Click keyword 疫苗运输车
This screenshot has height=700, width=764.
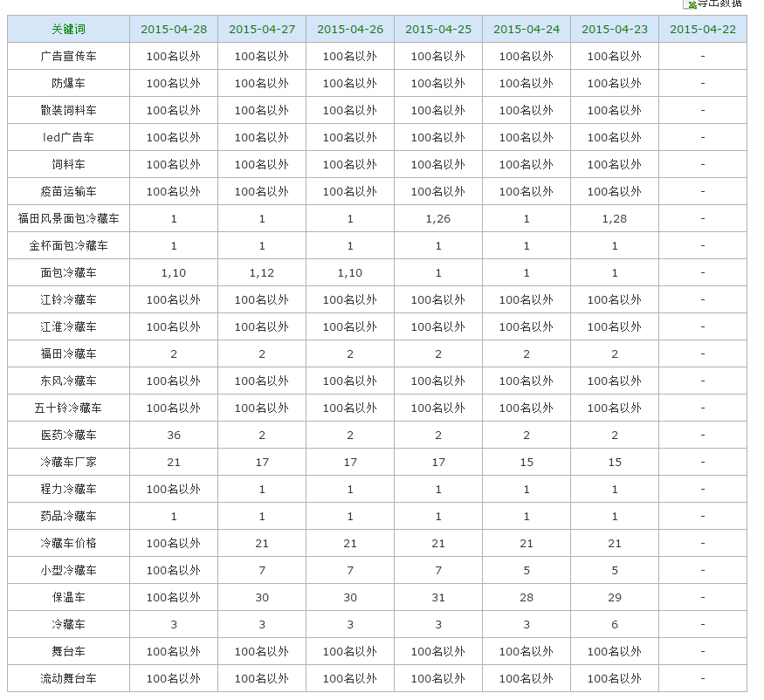click(x=69, y=191)
